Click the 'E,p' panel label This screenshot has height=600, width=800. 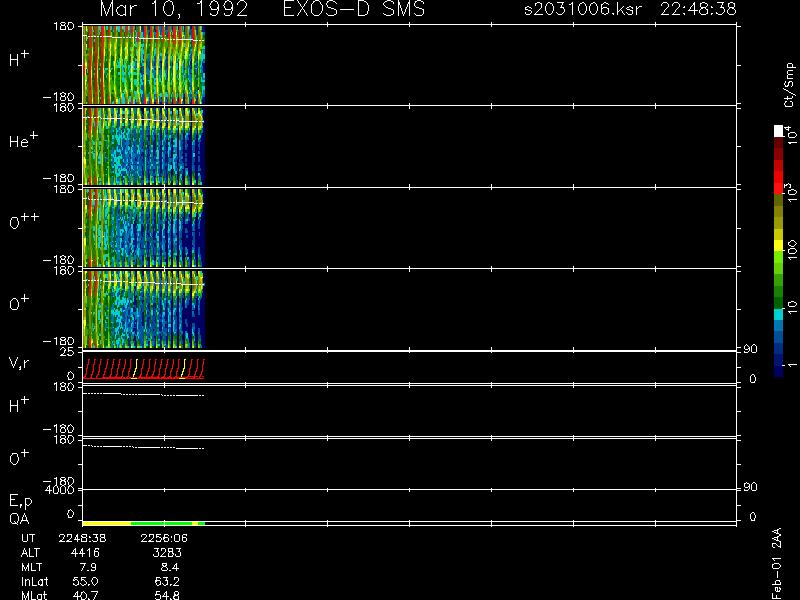pyautogui.click(x=20, y=501)
